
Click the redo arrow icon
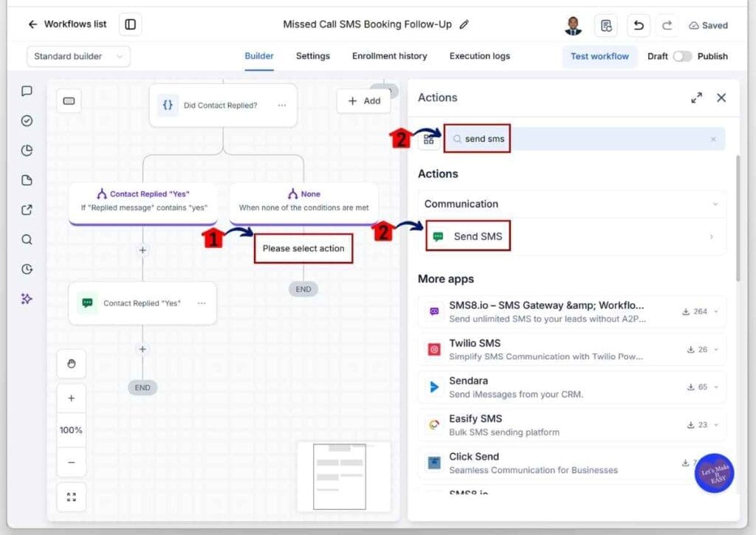(x=667, y=25)
